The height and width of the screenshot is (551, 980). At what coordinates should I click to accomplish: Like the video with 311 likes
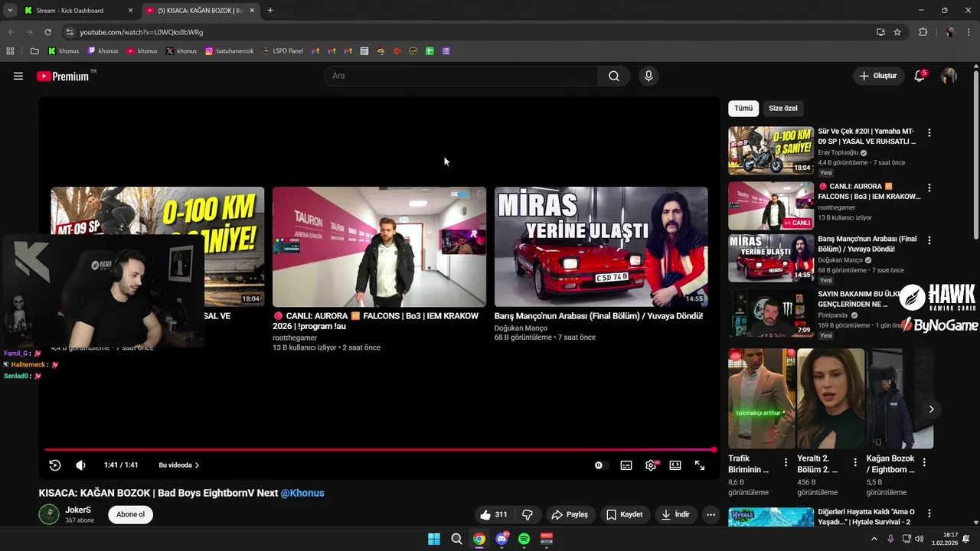pos(493,514)
